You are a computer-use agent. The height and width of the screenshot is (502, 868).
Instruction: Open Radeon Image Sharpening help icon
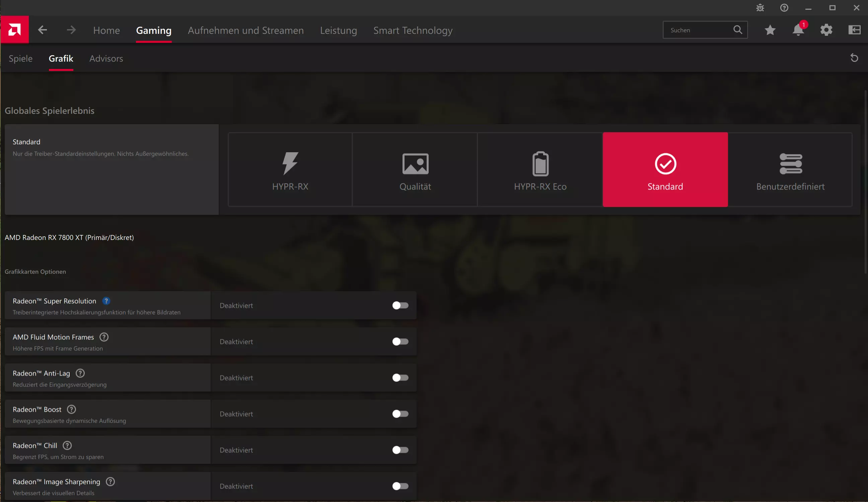(x=110, y=482)
